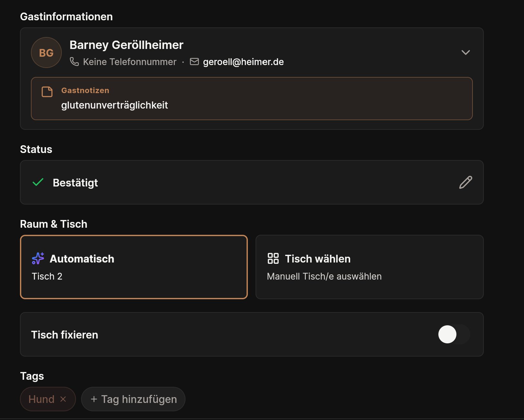Edit the status with the pencil icon
This screenshot has height=420, width=524.
465,182
